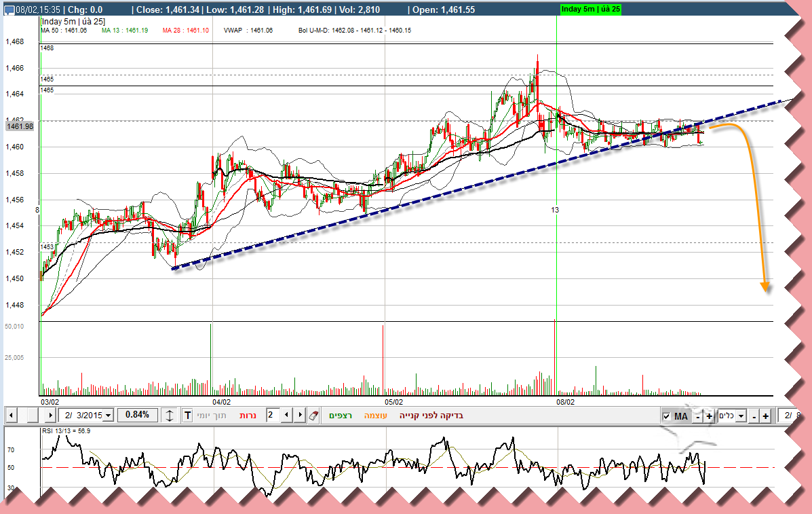Click the minus button right of the כלים dropdown

coord(754,416)
